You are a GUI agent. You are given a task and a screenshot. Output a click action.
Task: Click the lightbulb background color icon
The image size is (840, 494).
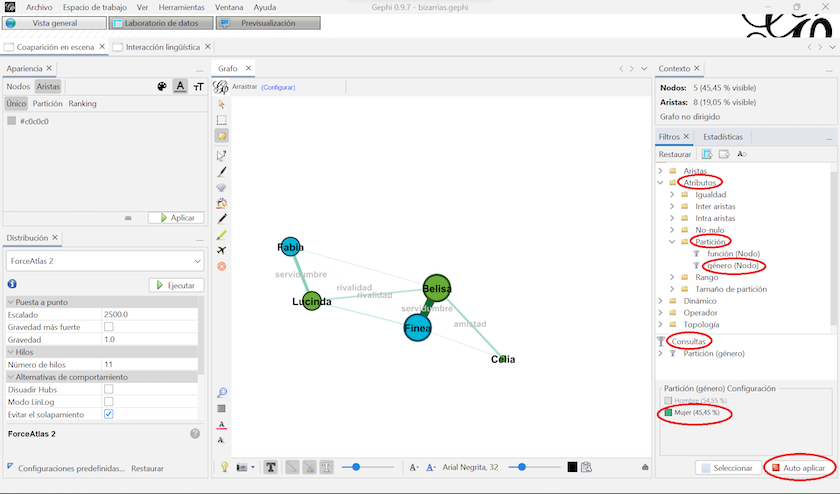pyautogui.click(x=225, y=467)
